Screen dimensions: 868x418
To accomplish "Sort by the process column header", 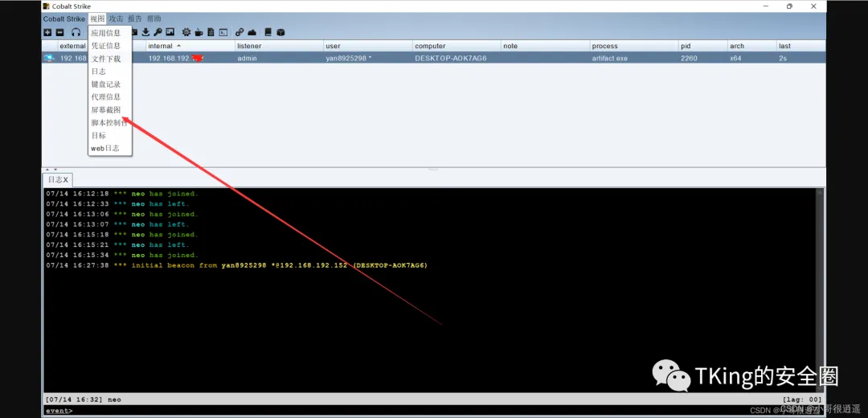I will (634, 46).
